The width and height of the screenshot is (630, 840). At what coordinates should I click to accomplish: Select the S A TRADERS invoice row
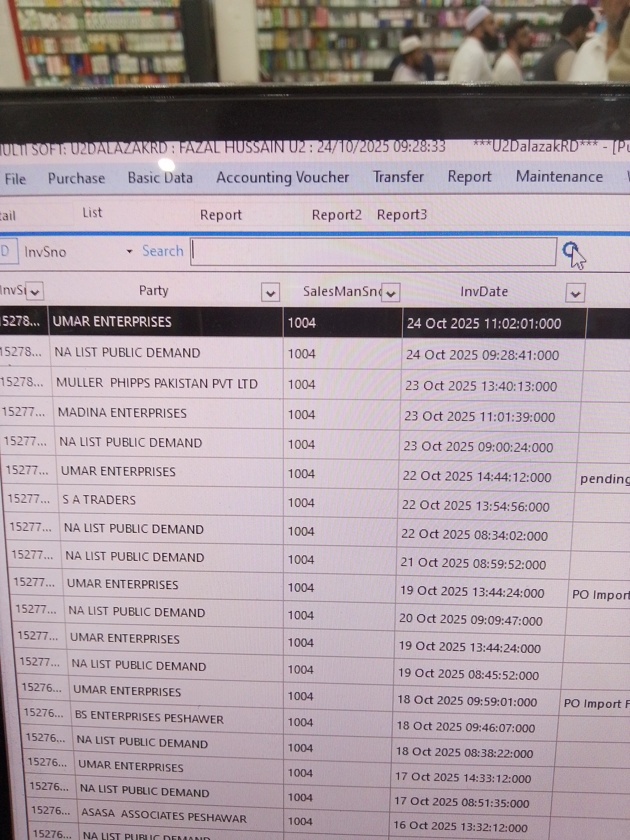click(99, 500)
